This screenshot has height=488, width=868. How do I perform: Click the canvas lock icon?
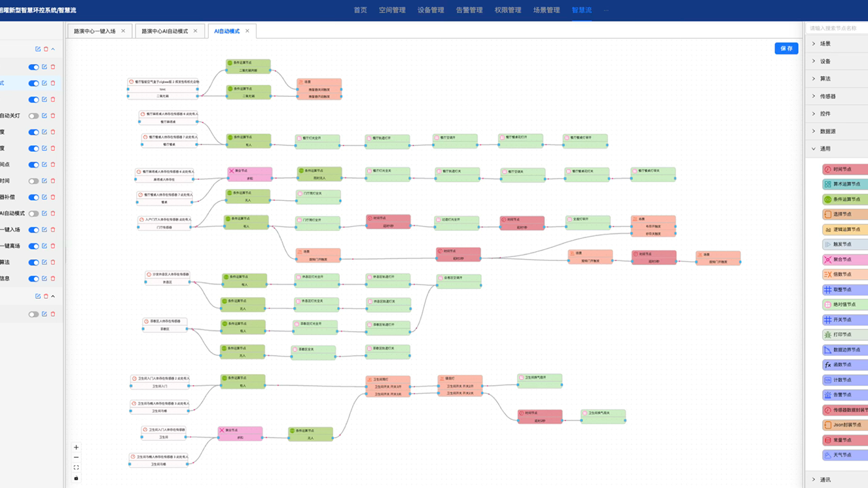coord(76,478)
